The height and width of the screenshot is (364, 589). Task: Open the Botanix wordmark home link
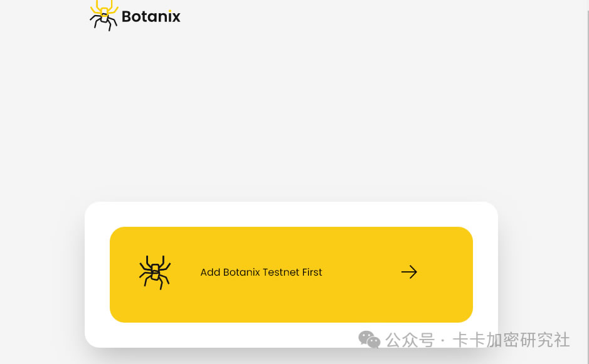[x=151, y=16]
